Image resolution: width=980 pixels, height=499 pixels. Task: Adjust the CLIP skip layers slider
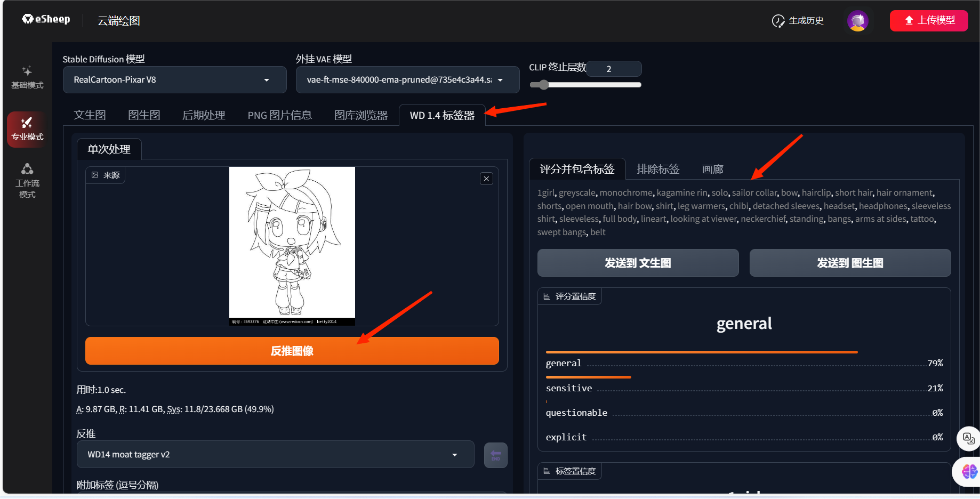tap(543, 85)
